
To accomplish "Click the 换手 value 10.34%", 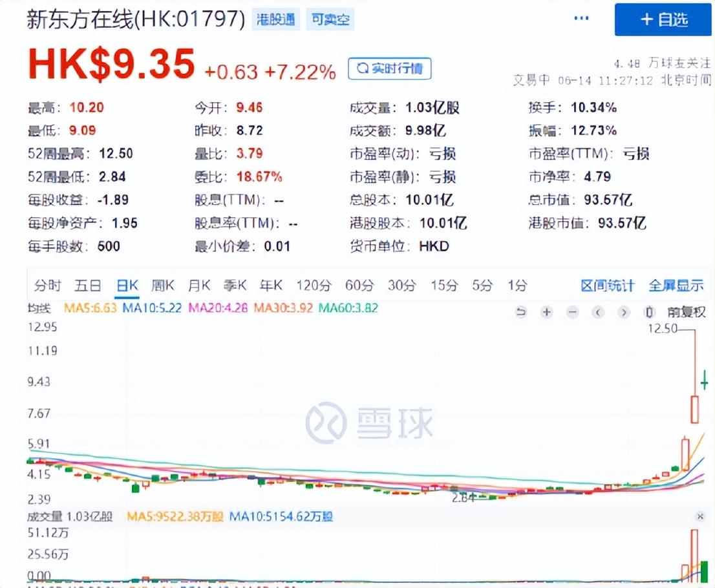I will [593, 107].
